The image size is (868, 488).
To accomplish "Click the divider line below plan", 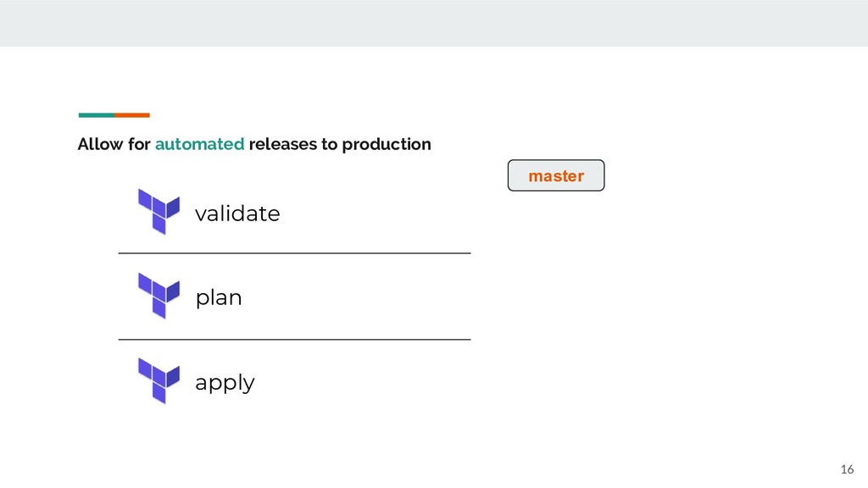I will 294,340.
